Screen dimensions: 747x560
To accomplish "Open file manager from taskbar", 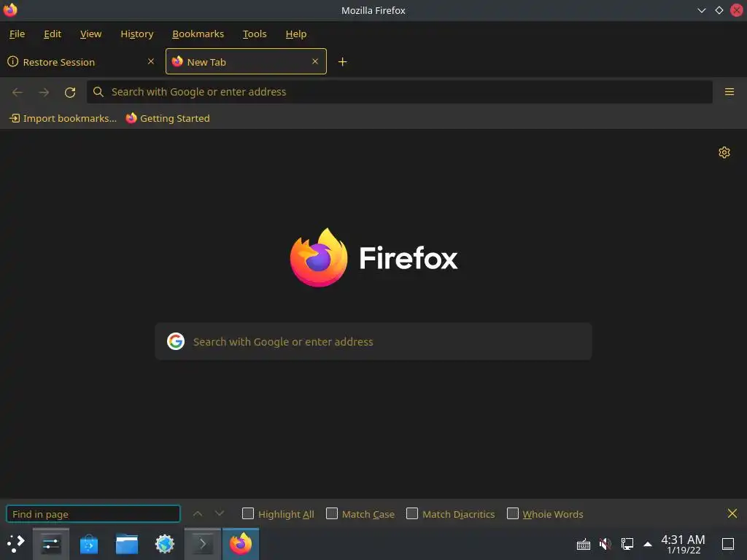I will pos(127,544).
